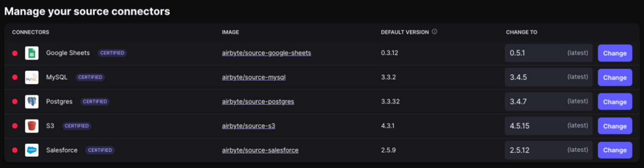Click the red status dot for Google Sheets

point(15,53)
